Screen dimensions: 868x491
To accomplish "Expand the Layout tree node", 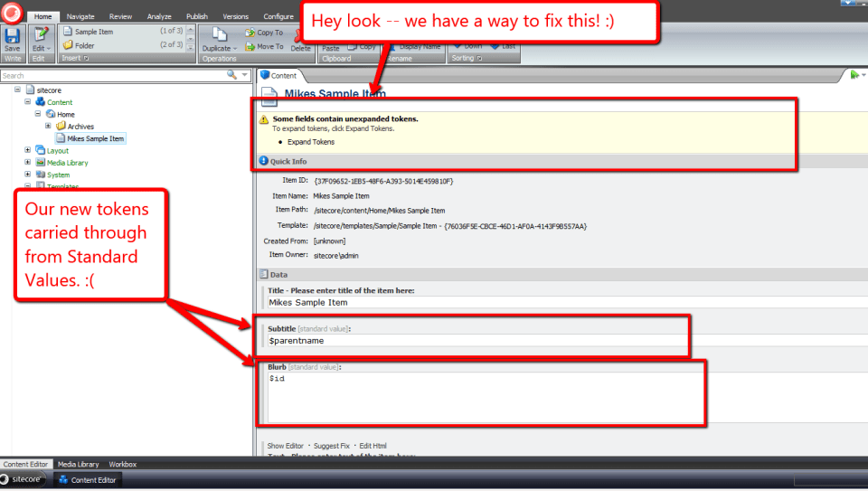I will pyautogui.click(x=28, y=151).
